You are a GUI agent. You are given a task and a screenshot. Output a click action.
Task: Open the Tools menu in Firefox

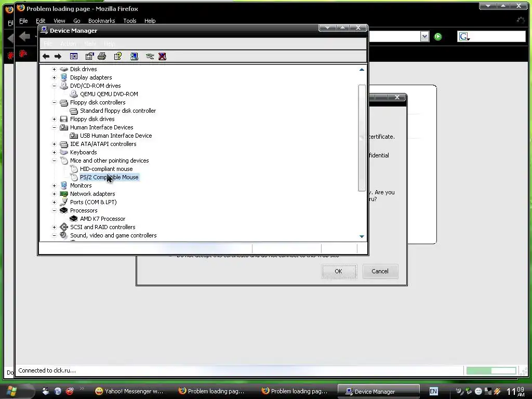coord(129,21)
